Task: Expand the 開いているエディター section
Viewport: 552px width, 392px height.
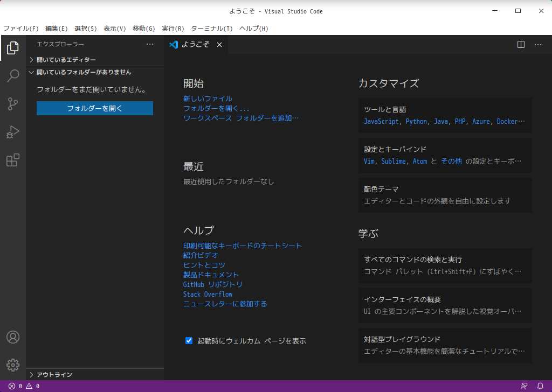Action: [x=95, y=60]
